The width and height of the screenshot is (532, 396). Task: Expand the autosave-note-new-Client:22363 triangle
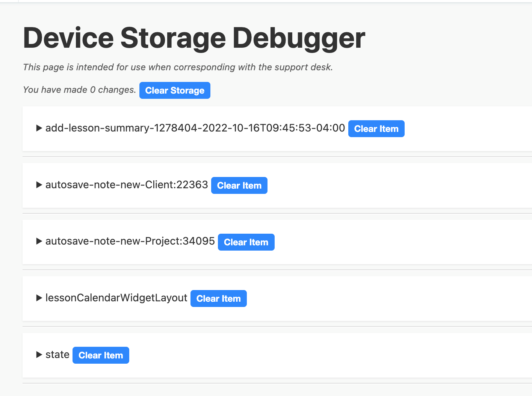click(39, 185)
